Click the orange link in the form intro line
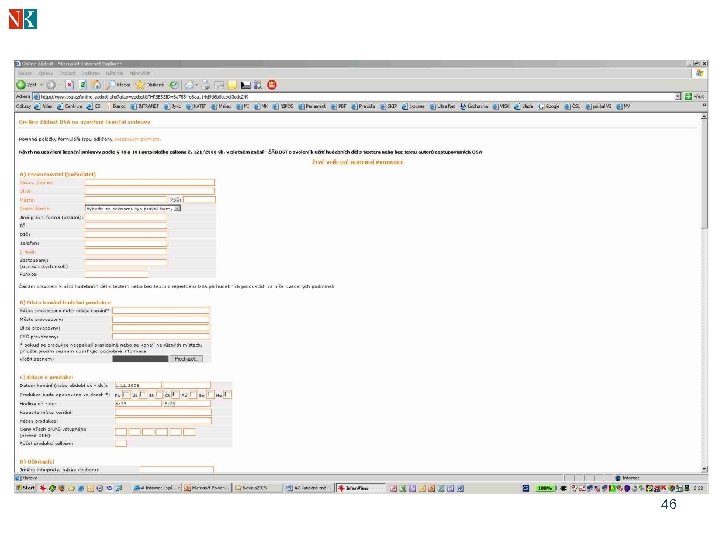 point(137,139)
